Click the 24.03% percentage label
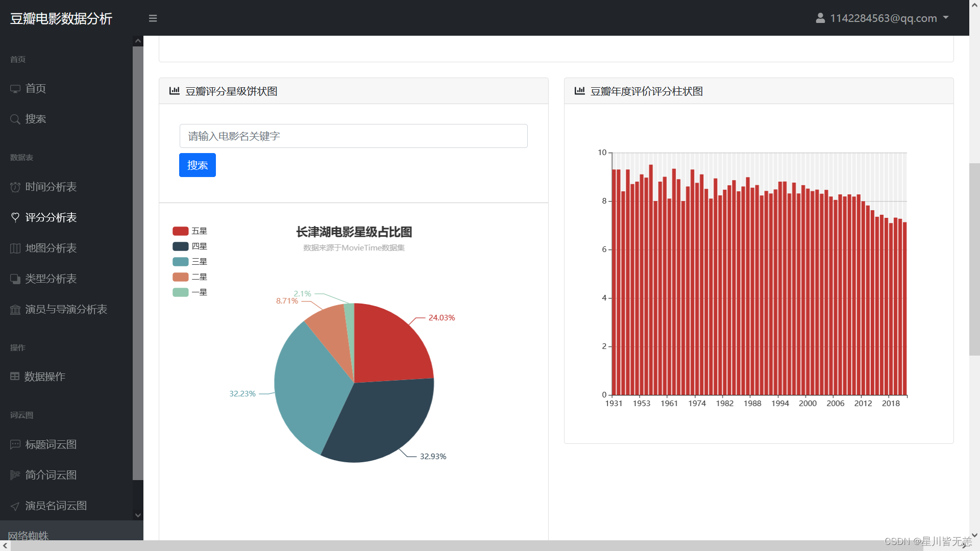The width and height of the screenshot is (980, 551). (442, 318)
